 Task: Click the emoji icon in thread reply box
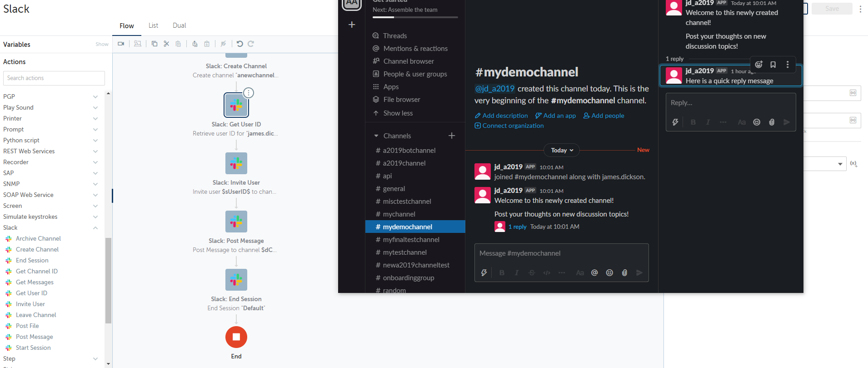757,122
